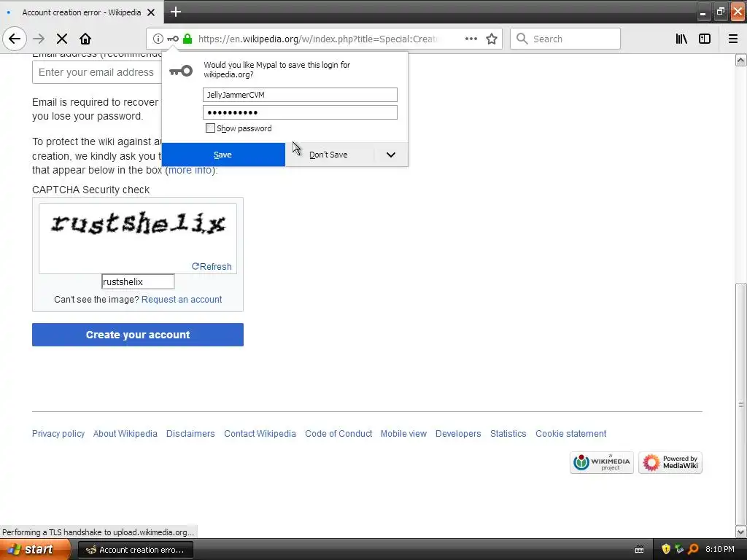Select the Account creation error taskbar item
Screen dimensions: 747x560
tap(135, 550)
